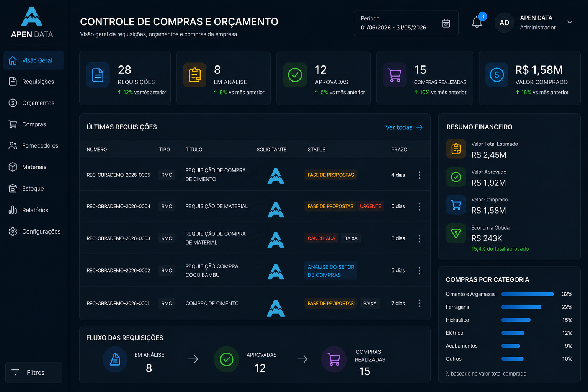The image size is (588, 392).
Task: Click the Ferragens category bar
Action: [521, 307]
